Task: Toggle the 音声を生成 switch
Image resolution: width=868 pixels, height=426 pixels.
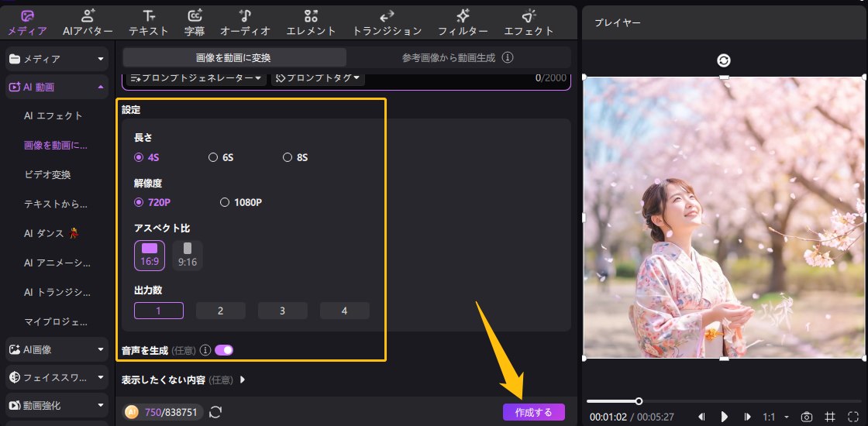Action: [224, 349]
